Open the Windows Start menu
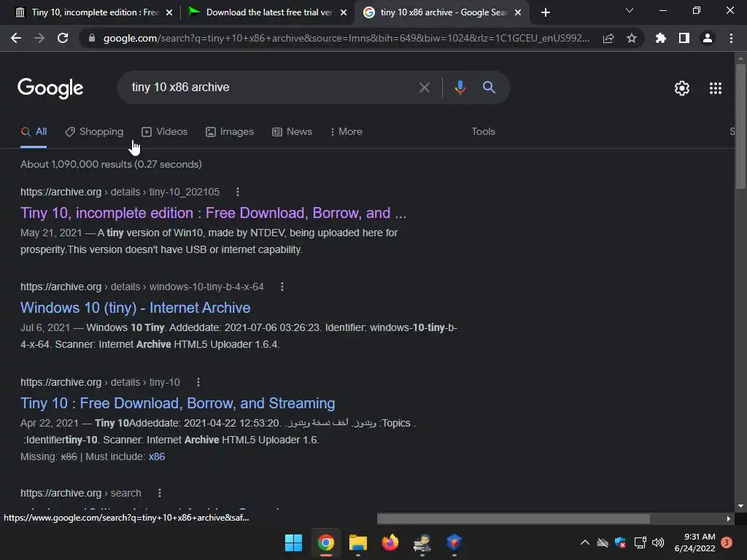Viewport: 747px width, 560px height. pos(293,542)
